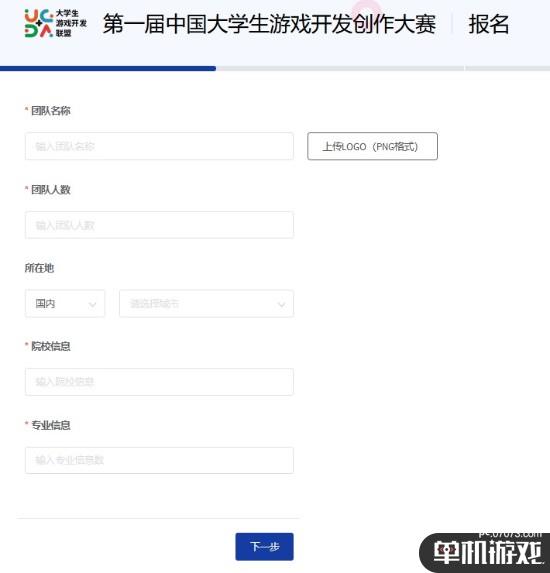Expand the city selection dropdown
This screenshot has width=550, height=573.
coord(206,304)
